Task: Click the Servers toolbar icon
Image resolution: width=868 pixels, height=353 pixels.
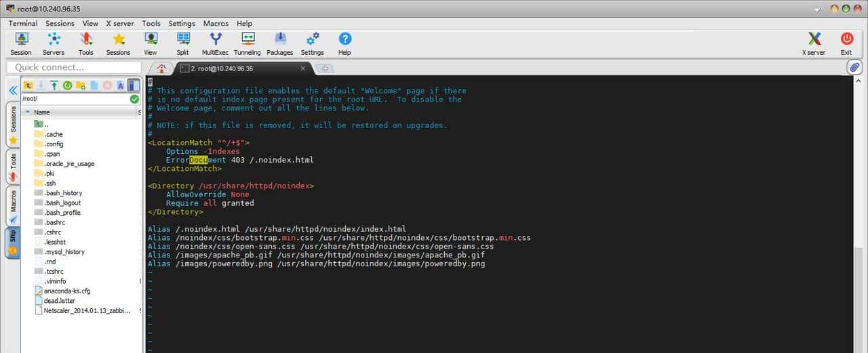Action: coord(54,43)
